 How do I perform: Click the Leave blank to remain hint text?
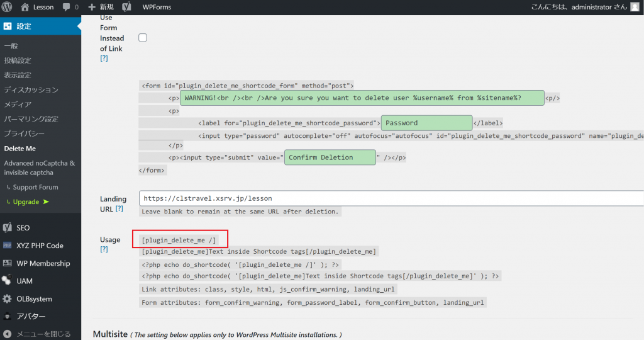tap(240, 212)
